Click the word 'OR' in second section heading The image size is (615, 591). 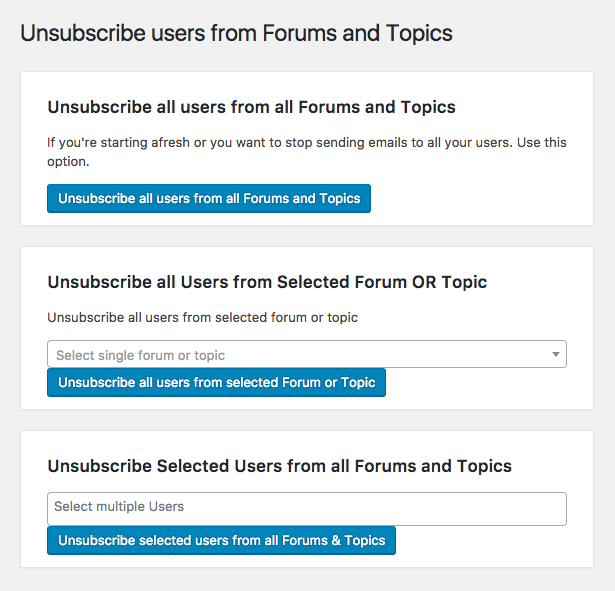[424, 282]
